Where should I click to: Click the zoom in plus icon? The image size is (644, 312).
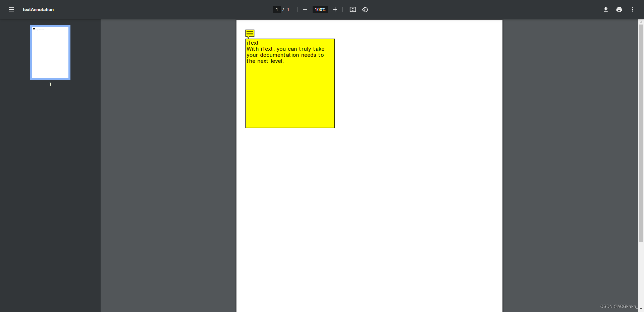tap(335, 9)
